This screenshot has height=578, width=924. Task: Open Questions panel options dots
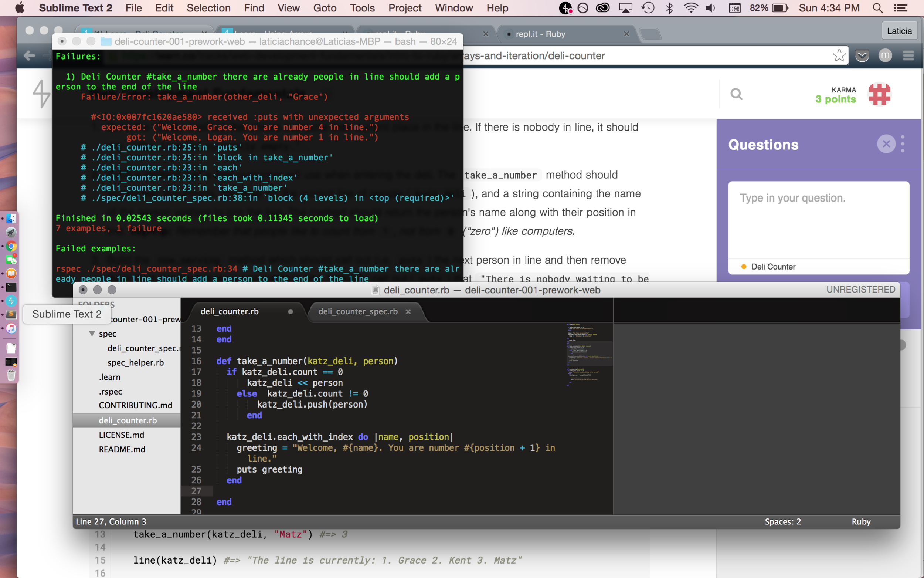click(903, 144)
